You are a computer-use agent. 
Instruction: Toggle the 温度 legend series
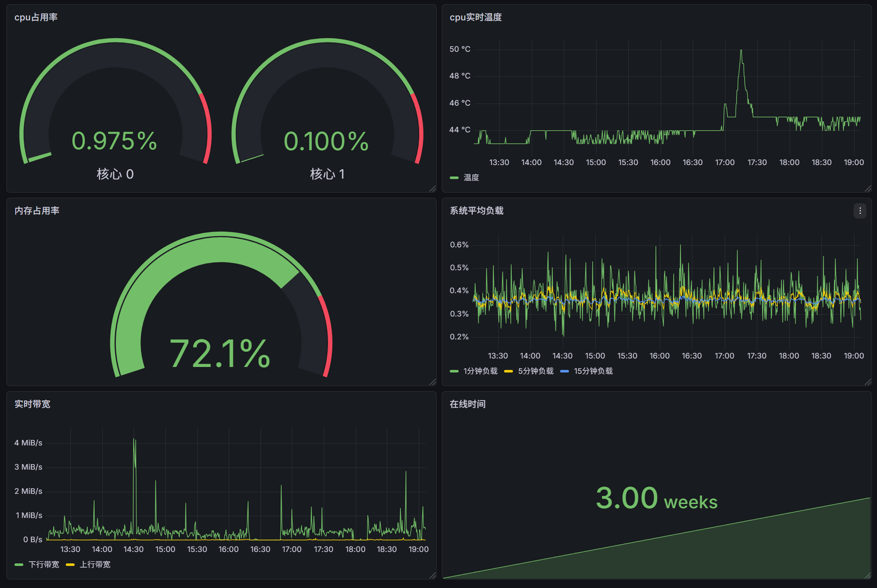pyautogui.click(x=471, y=178)
